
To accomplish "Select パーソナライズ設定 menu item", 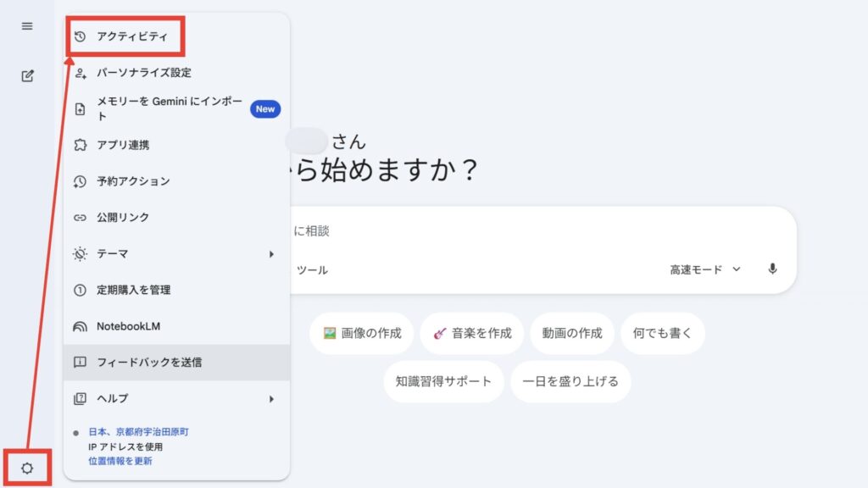I will pyautogui.click(x=143, y=73).
